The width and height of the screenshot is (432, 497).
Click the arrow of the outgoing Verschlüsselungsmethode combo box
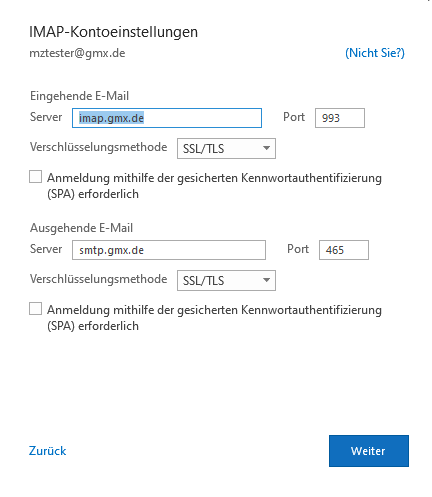[266, 280]
